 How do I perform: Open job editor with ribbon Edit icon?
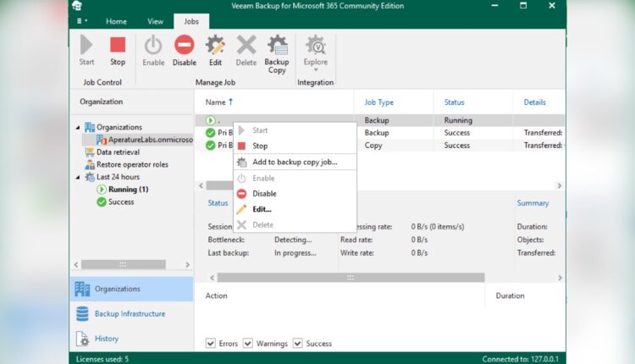pyautogui.click(x=215, y=45)
